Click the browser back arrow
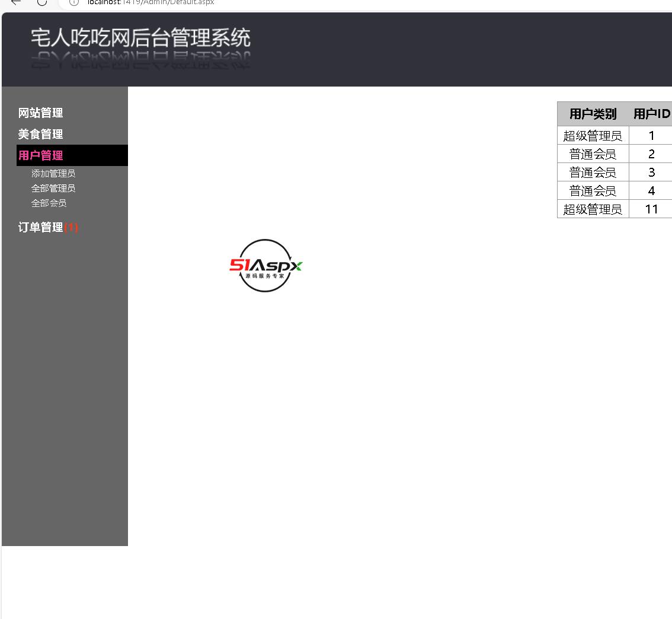The image size is (672, 619). point(16,2)
